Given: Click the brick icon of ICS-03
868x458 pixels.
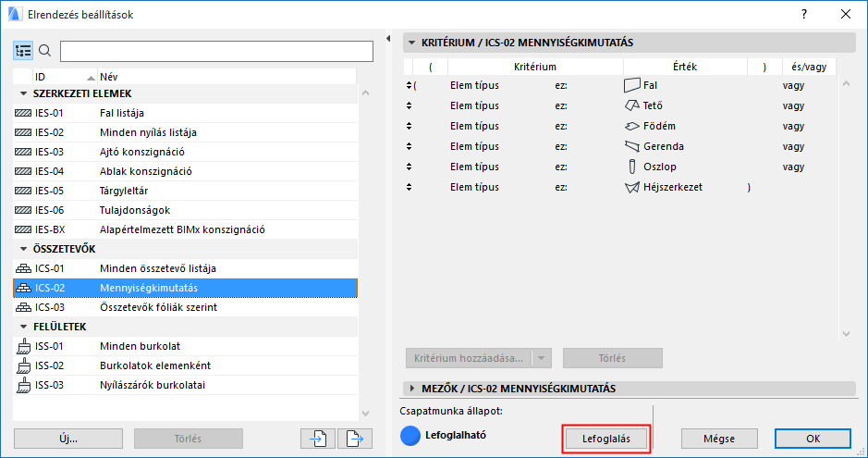Looking at the screenshot, I should [23, 307].
